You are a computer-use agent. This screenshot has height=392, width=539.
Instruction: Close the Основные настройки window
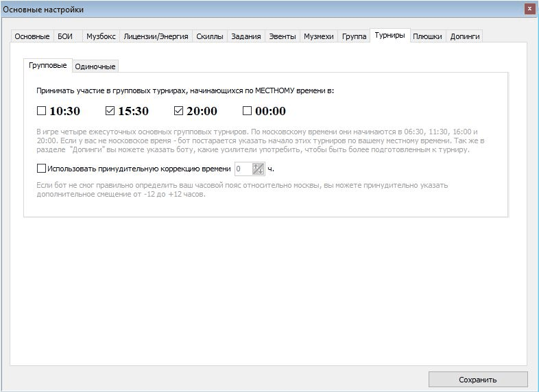click(529, 9)
